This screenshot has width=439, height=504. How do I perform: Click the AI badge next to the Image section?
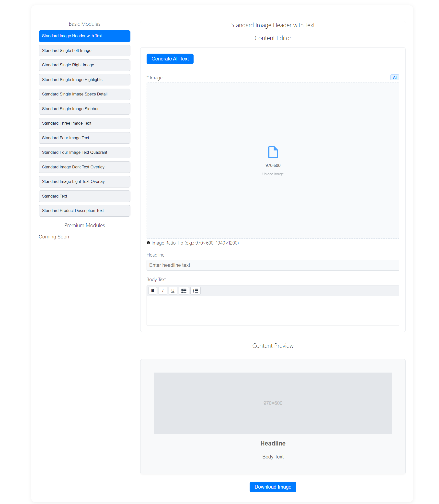click(x=395, y=77)
